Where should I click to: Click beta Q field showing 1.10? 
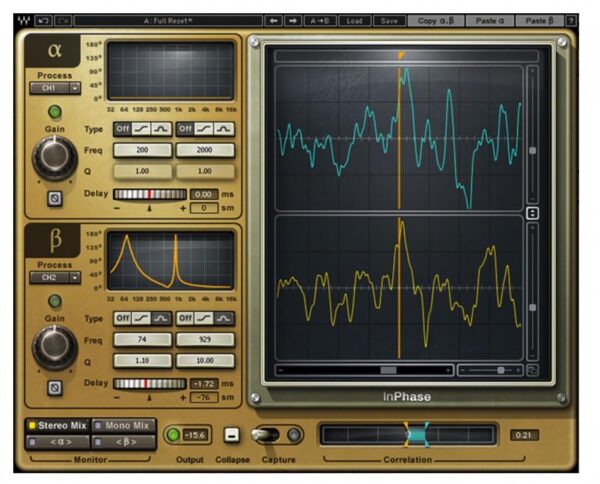[142, 360]
